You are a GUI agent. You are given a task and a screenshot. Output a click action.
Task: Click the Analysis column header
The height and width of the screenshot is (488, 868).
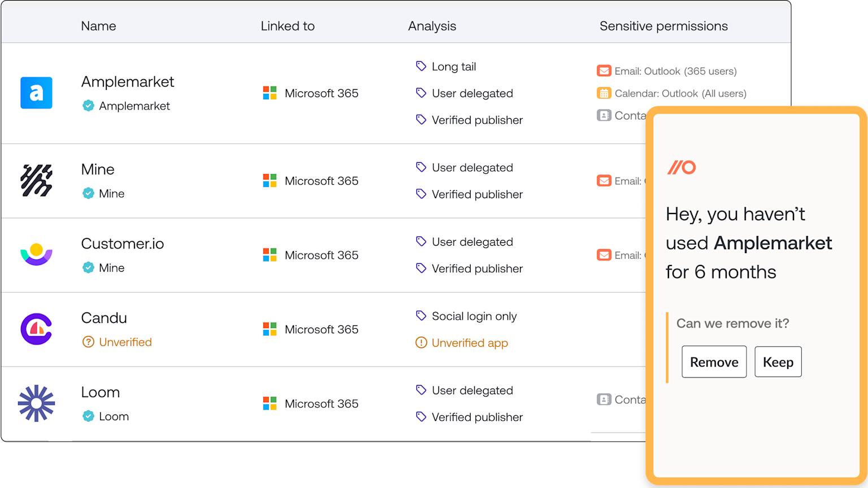click(432, 26)
